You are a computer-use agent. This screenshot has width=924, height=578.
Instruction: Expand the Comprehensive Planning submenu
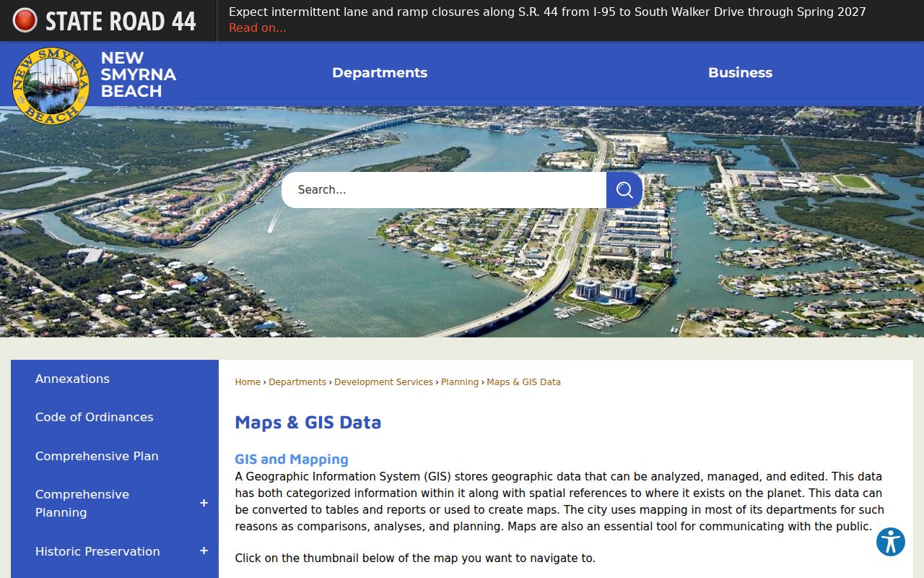pyautogui.click(x=204, y=503)
